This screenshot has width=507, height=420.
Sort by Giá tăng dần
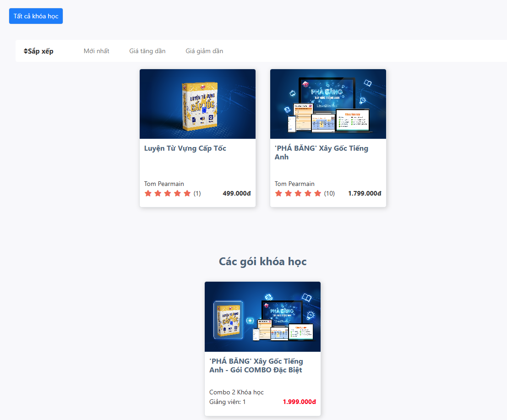coord(147,51)
